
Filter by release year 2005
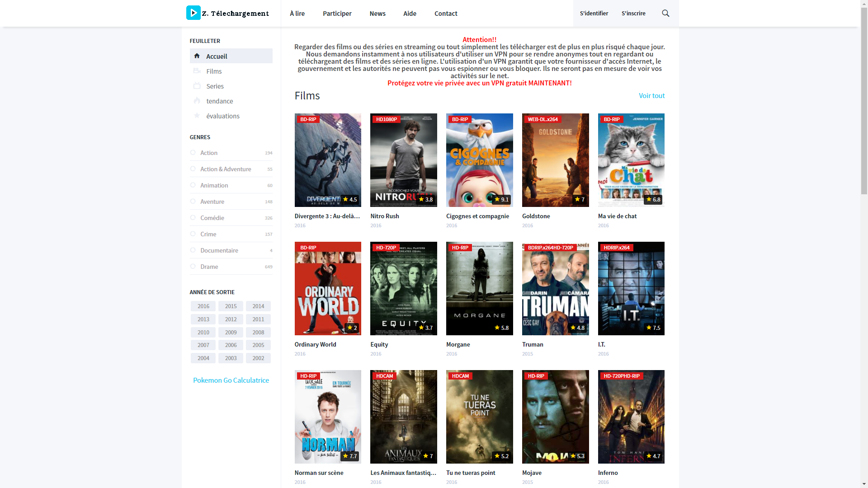click(258, 345)
